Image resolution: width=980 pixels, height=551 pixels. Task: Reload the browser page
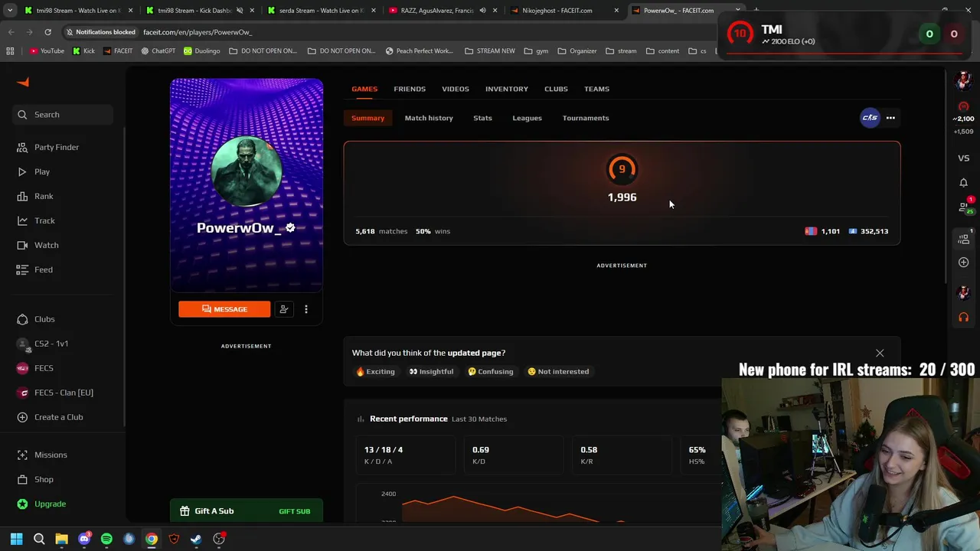(x=47, y=32)
